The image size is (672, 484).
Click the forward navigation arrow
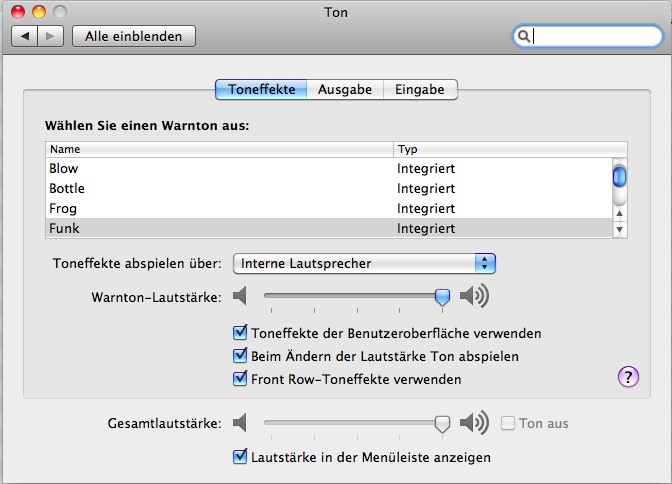(51, 36)
